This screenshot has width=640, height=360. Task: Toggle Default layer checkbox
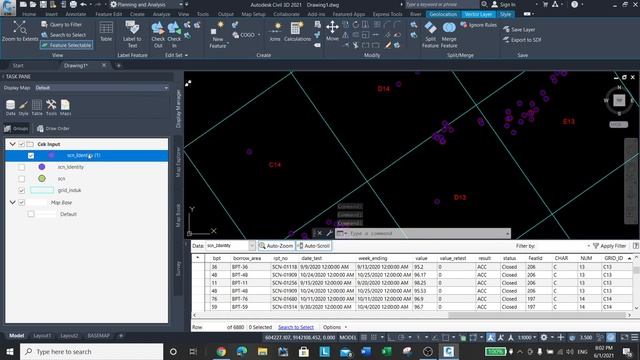[x=31, y=214]
